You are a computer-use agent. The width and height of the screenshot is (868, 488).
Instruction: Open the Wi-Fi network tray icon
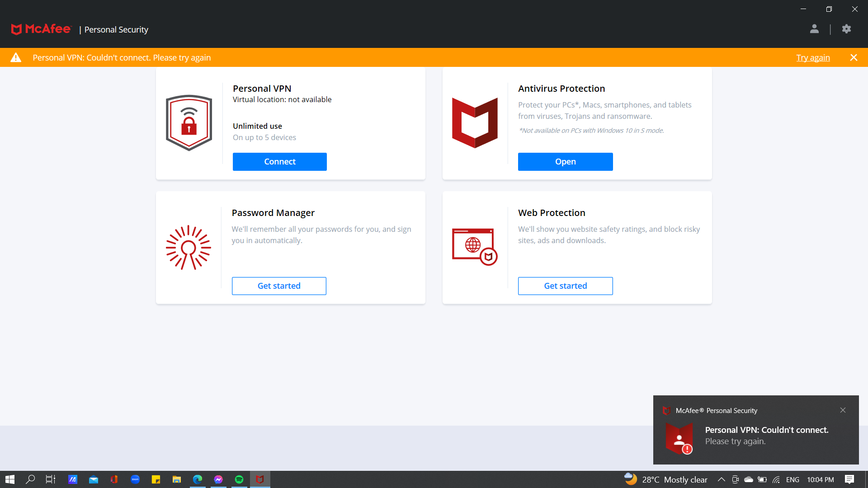[776, 479]
